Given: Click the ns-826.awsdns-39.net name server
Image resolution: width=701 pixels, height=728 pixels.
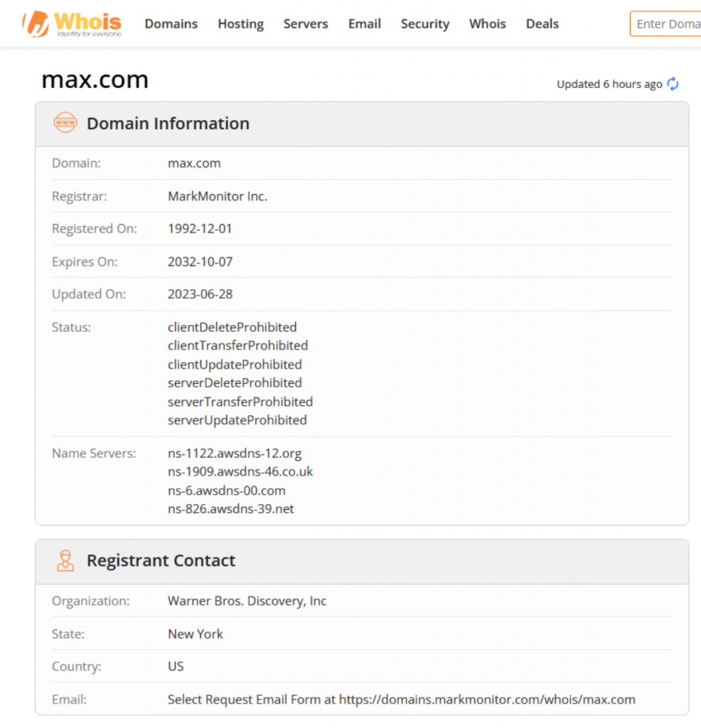Looking at the screenshot, I should (231, 509).
